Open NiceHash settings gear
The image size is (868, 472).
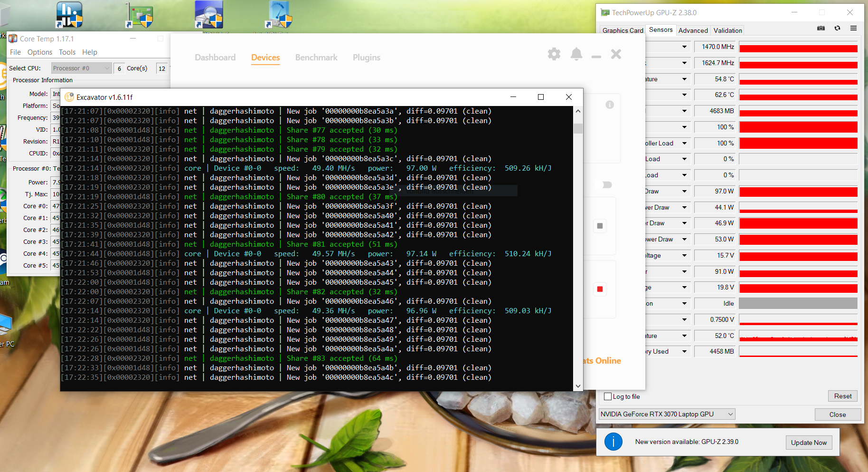tap(554, 54)
